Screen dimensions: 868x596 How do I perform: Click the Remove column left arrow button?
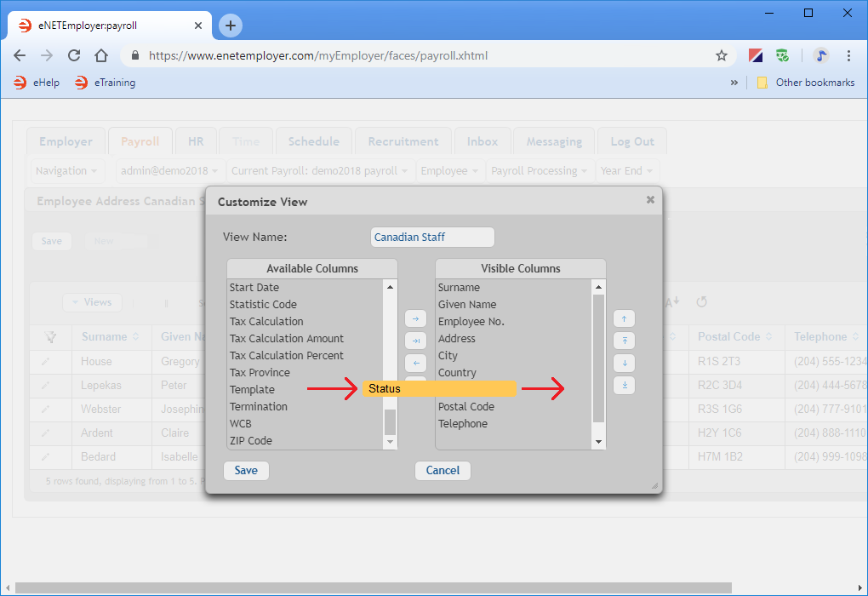click(x=415, y=363)
